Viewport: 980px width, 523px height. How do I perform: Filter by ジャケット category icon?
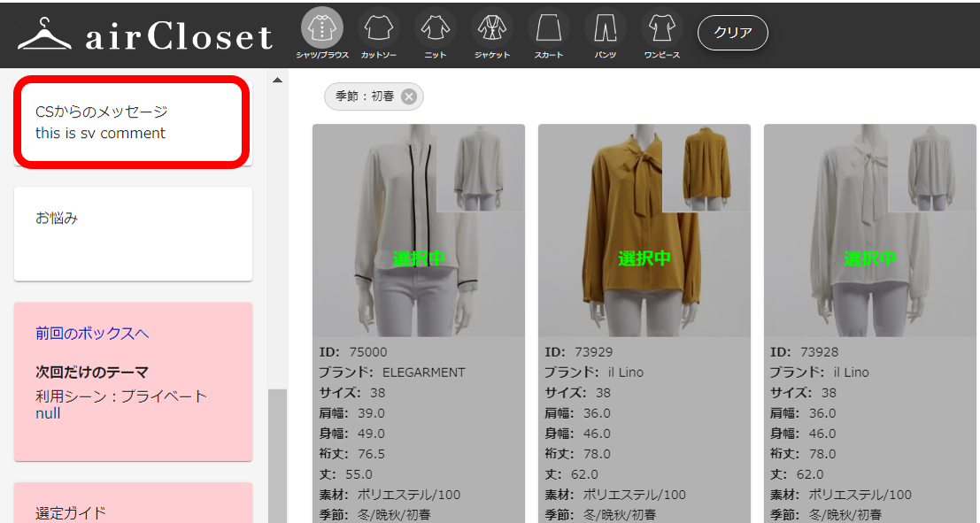[x=491, y=29]
